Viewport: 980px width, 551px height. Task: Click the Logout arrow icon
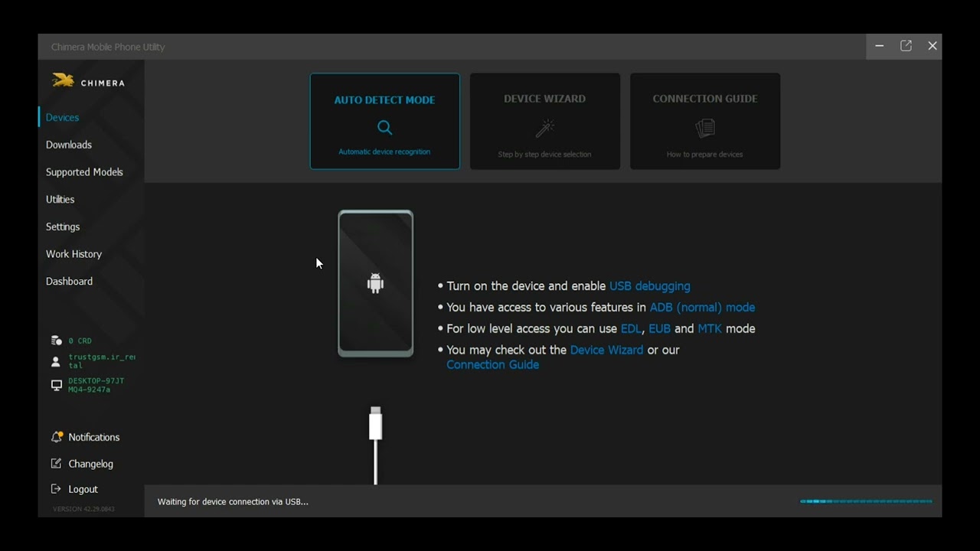pyautogui.click(x=56, y=489)
